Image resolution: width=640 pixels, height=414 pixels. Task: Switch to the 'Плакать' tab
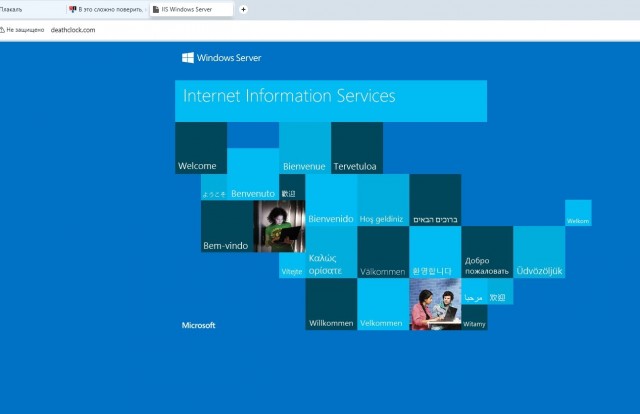pos(33,9)
